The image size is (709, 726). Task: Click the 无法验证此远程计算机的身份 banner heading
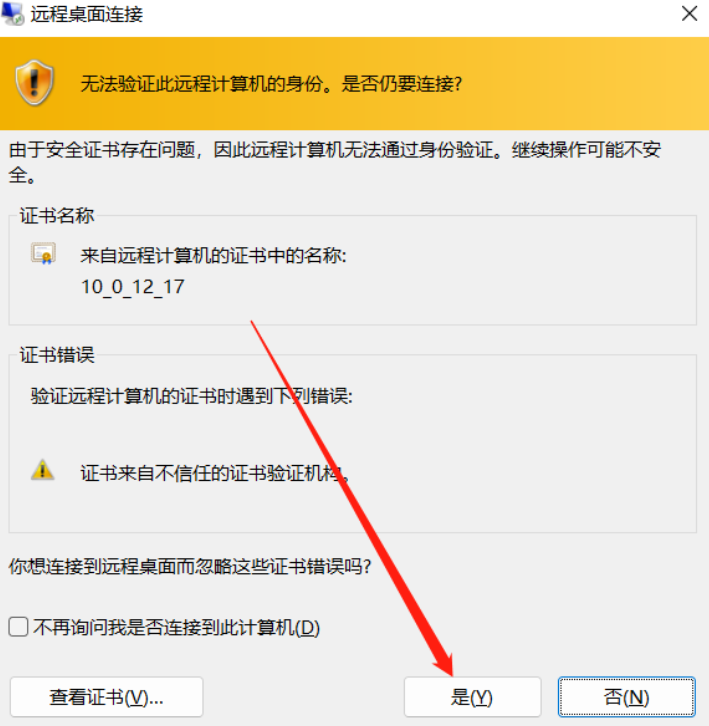coord(271,84)
